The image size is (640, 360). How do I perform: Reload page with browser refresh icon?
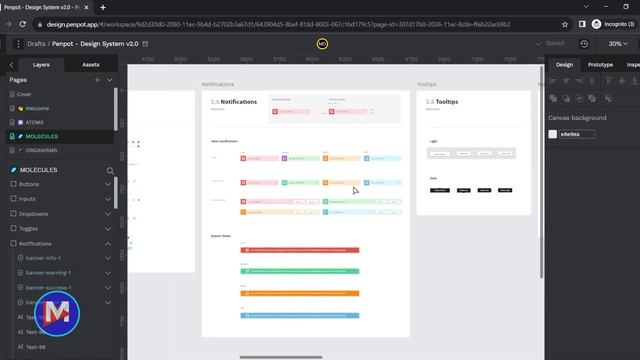23,24
